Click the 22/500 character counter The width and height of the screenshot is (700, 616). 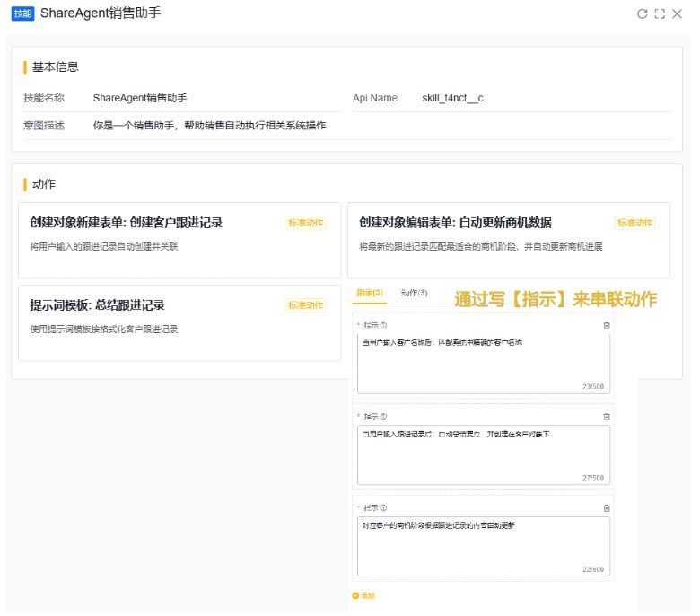(x=593, y=569)
